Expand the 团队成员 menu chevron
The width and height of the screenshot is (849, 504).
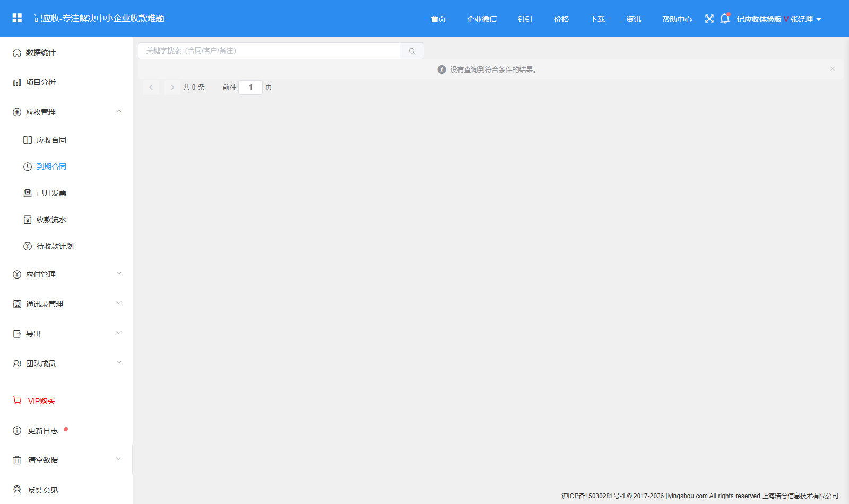(119, 363)
